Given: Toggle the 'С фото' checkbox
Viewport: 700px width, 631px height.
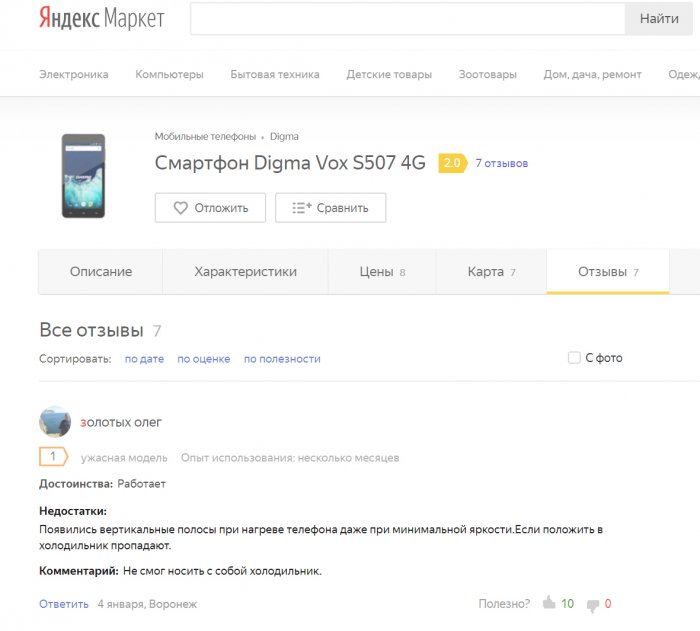Looking at the screenshot, I should pyautogui.click(x=574, y=358).
